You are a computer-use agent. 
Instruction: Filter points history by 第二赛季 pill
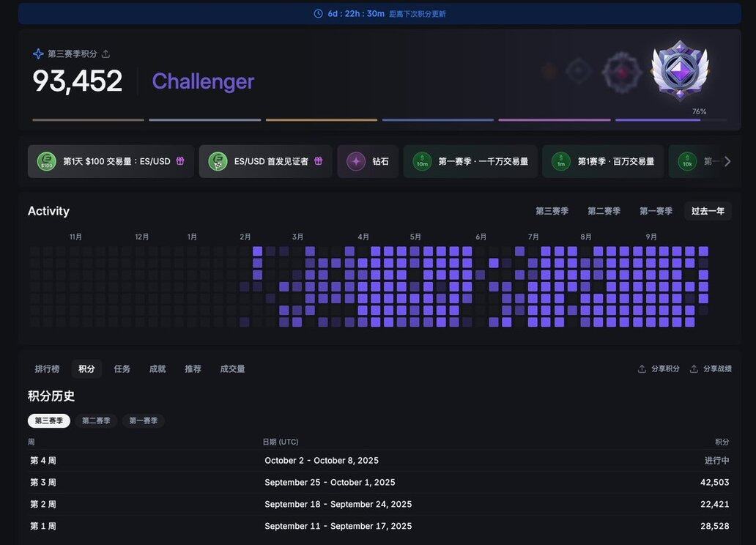coord(96,420)
